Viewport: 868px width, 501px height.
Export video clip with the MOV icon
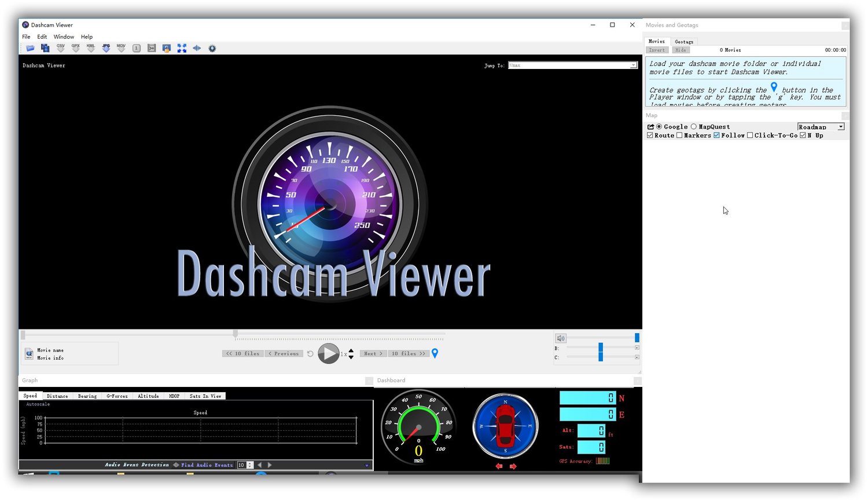click(121, 48)
